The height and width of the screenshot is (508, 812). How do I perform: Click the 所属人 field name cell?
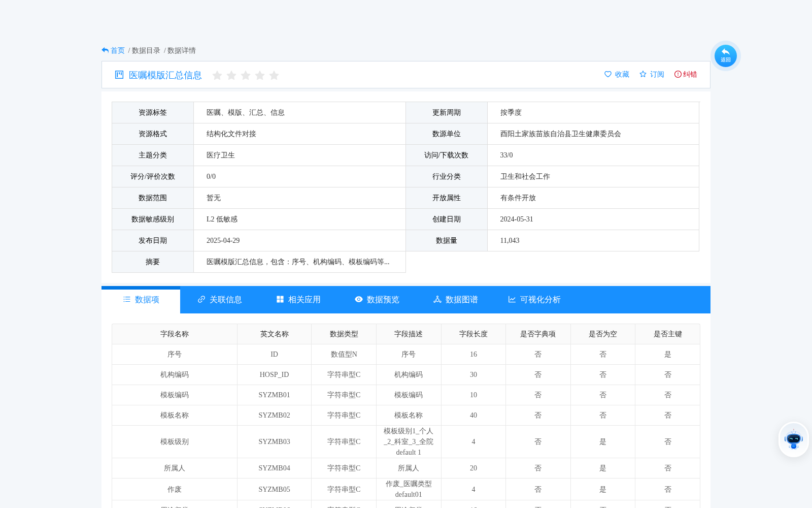tap(175, 468)
